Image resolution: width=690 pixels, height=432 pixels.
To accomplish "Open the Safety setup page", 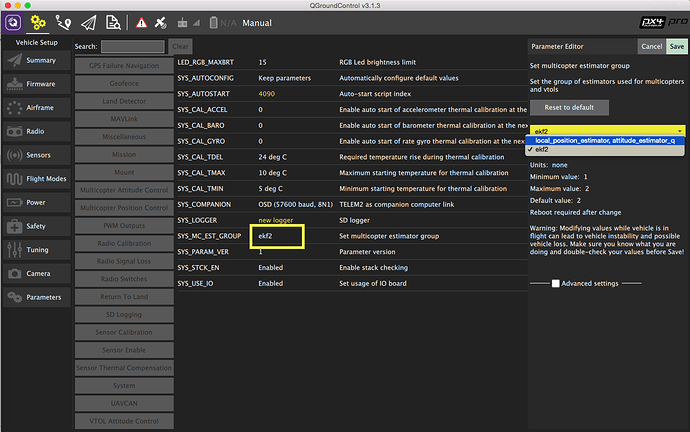I will pyautogui.click(x=37, y=227).
